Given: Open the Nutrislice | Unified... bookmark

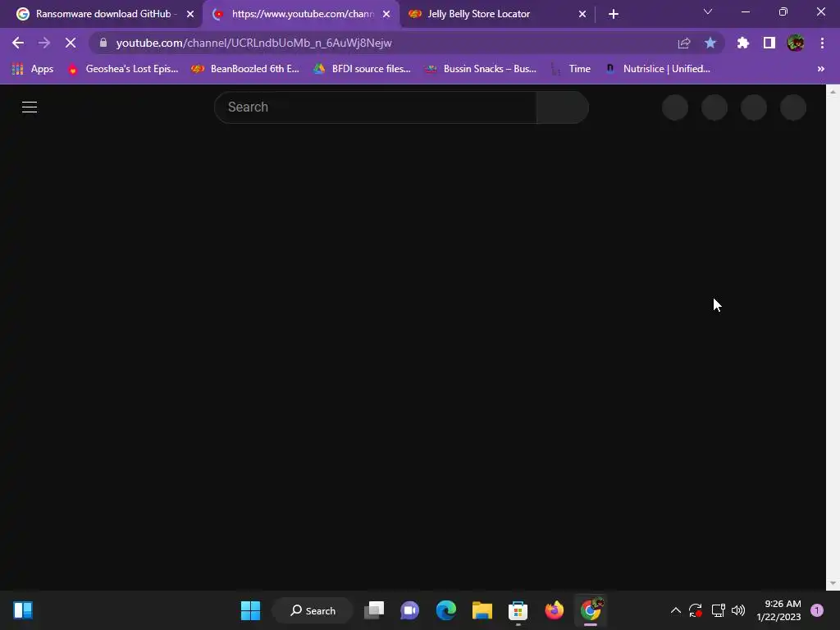Looking at the screenshot, I should pyautogui.click(x=658, y=69).
